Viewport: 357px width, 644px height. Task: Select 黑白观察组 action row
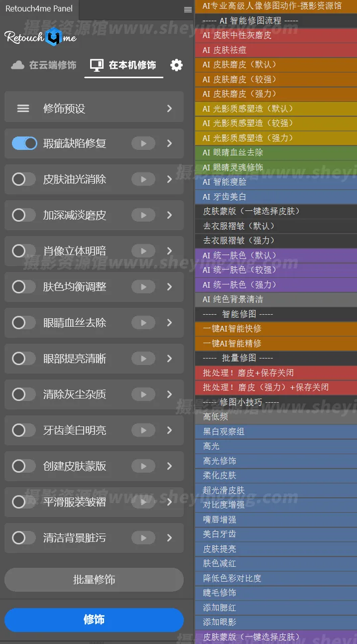click(276, 431)
